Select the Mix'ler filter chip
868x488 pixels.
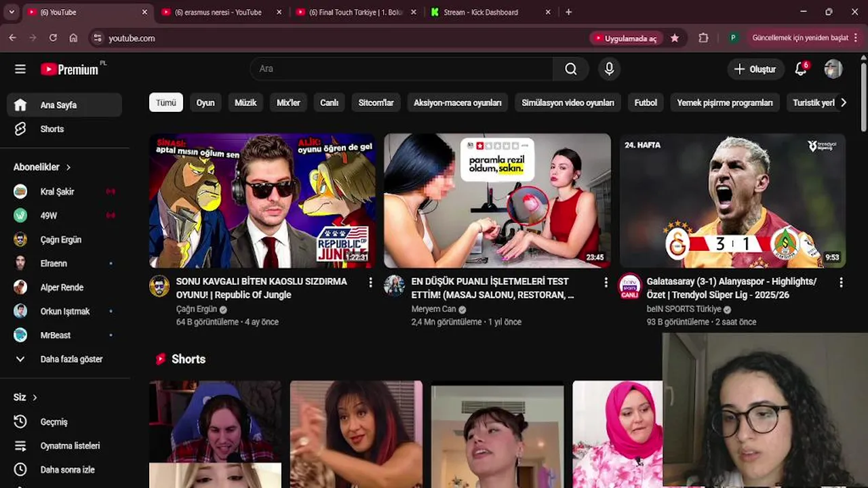(288, 102)
